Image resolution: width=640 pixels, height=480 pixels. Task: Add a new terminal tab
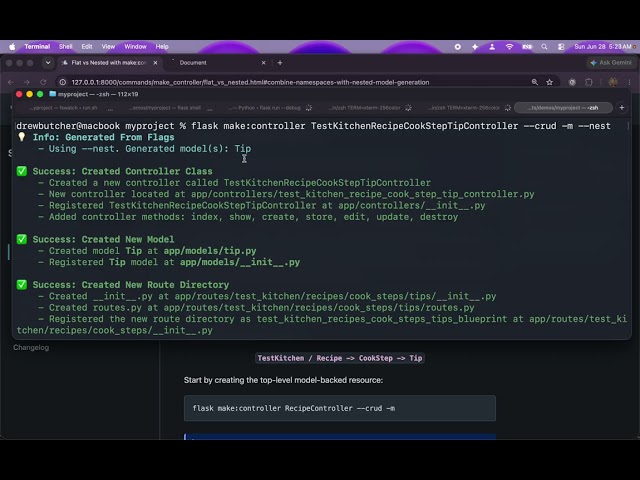[x=622, y=108]
